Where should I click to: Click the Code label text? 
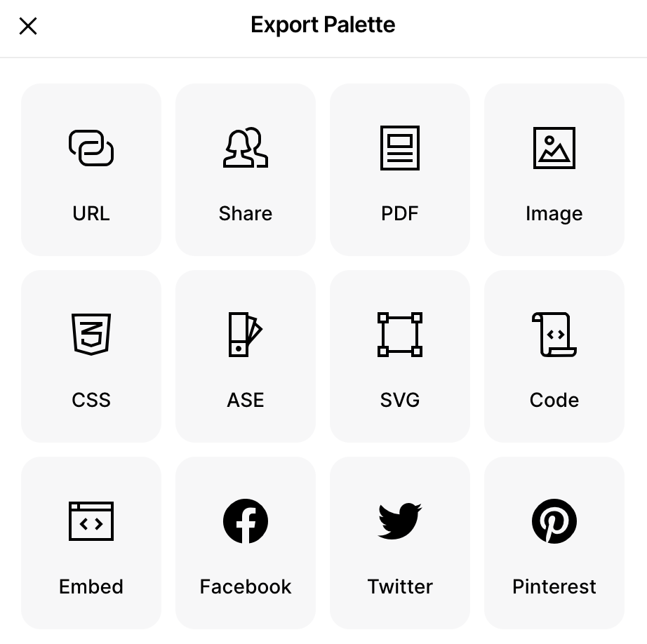click(554, 400)
